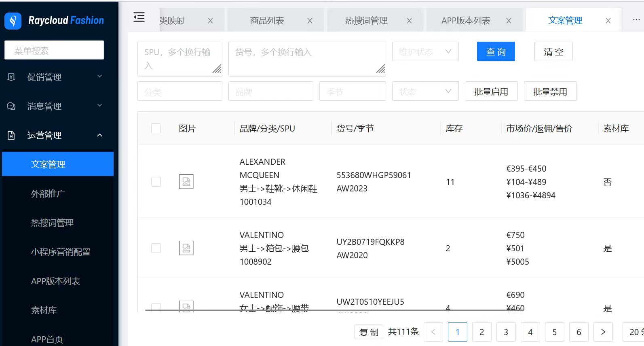
Task: Check the ALEXANDER MCQUEEN 1001034 row checkbox
Action: [156, 182]
